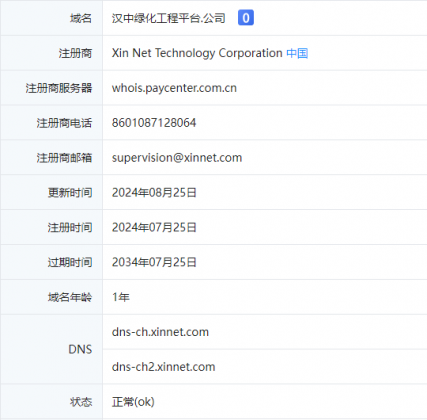Click the blue 0 badge icon

[x=246, y=18]
